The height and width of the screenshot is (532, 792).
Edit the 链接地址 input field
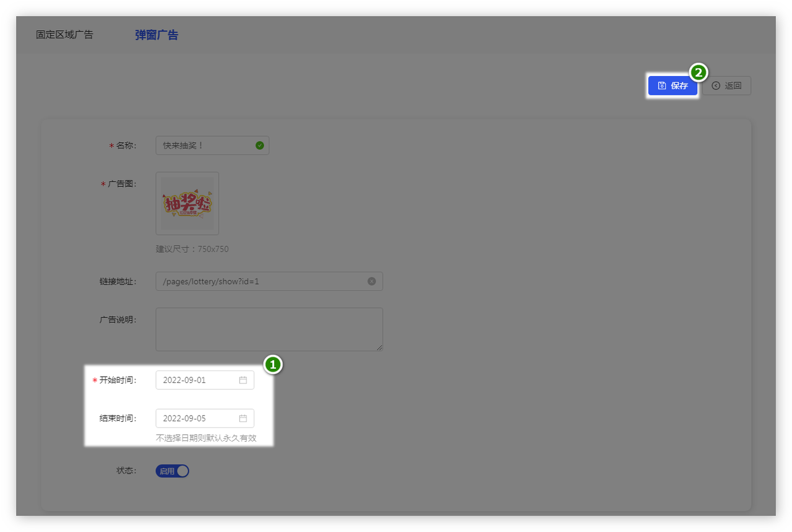click(x=269, y=281)
